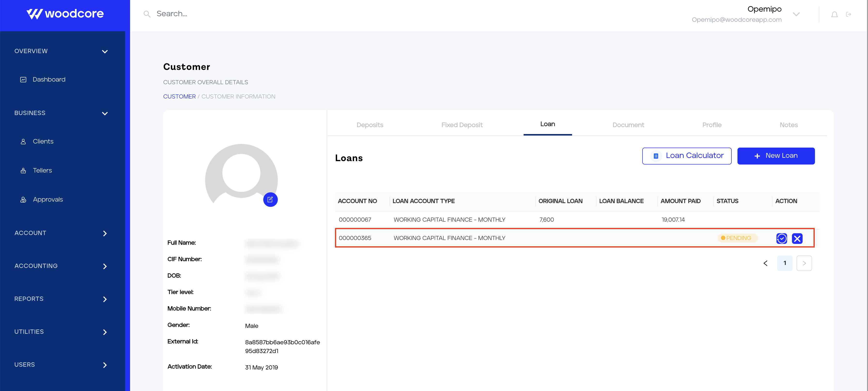Click the logout icon

848,14
